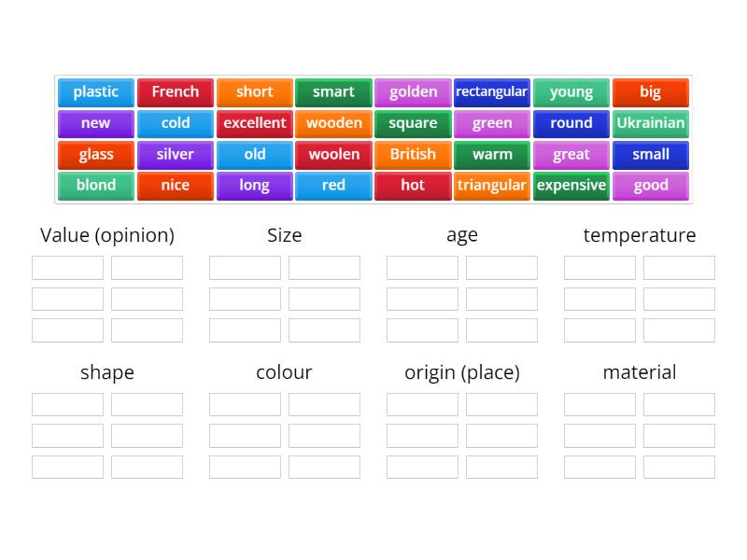Select the 'British' word tile
The height and width of the screenshot is (560, 747).
click(x=413, y=155)
